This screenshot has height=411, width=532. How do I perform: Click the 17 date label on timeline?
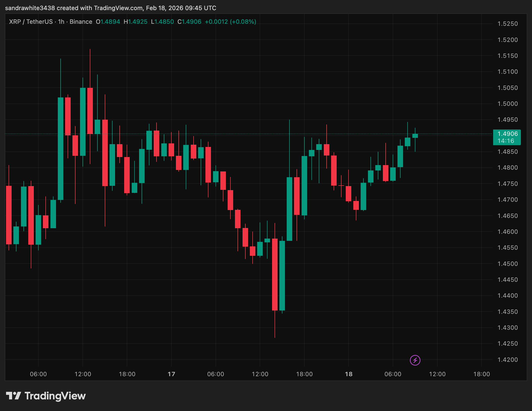click(x=172, y=374)
